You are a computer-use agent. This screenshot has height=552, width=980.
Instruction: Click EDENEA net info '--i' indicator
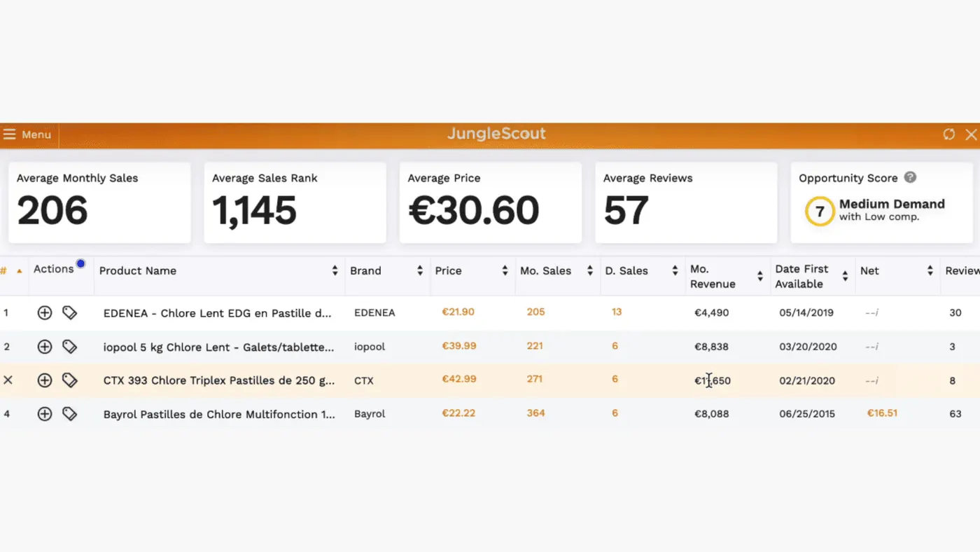(x=871, y=312)
